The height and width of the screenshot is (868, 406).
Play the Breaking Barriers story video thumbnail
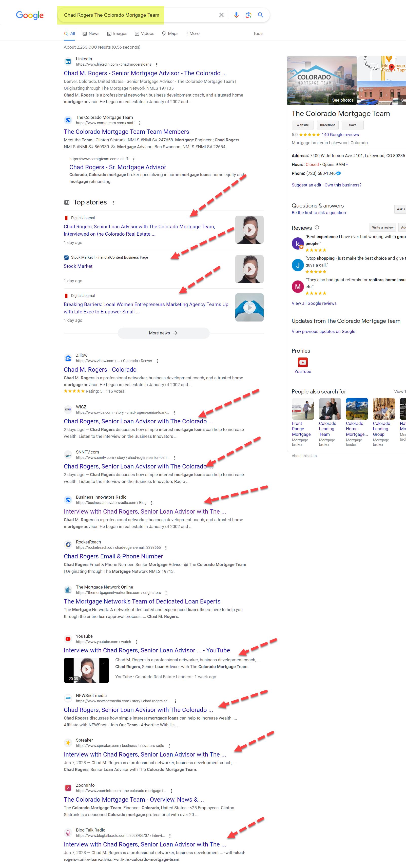click(x=249, y=308)
